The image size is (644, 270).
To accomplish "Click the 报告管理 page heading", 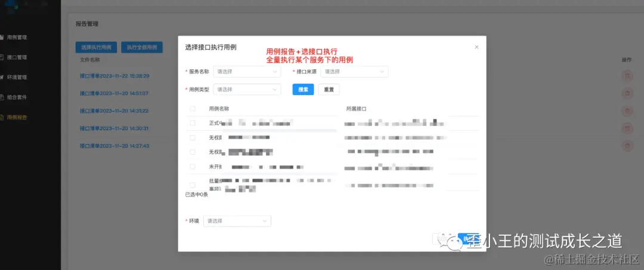I will (86, 24).
